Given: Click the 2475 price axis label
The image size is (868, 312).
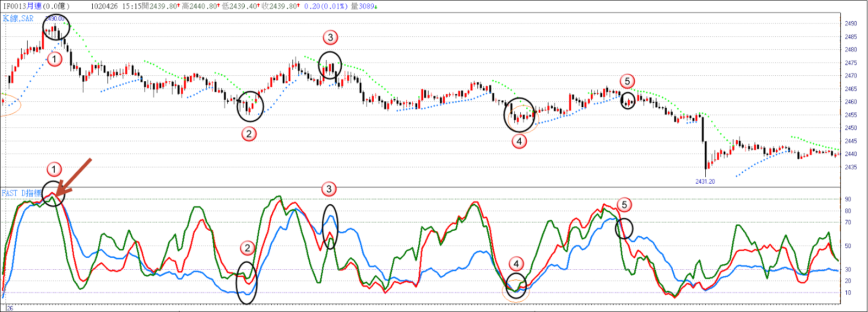Looking at the screenshot, I should (851, 63).
